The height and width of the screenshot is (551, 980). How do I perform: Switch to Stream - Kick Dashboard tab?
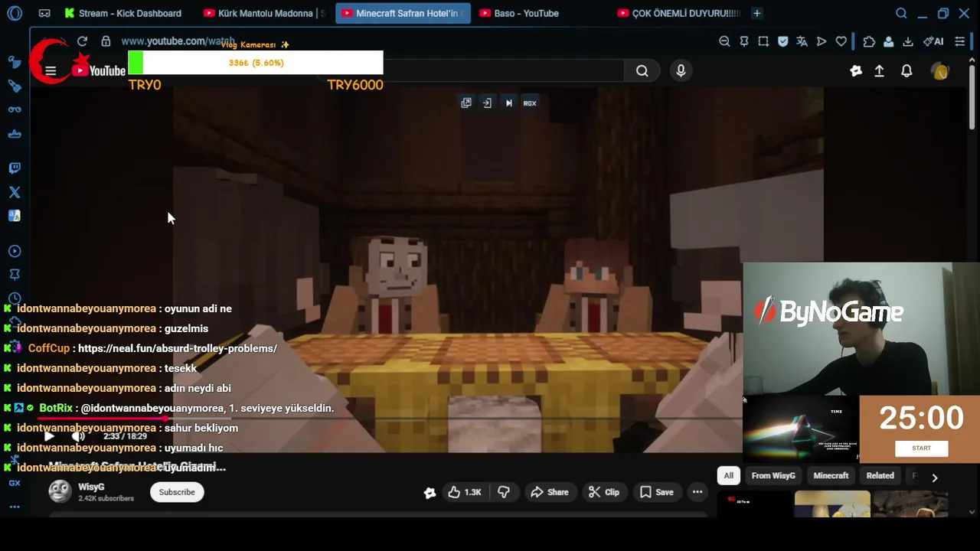122,13
